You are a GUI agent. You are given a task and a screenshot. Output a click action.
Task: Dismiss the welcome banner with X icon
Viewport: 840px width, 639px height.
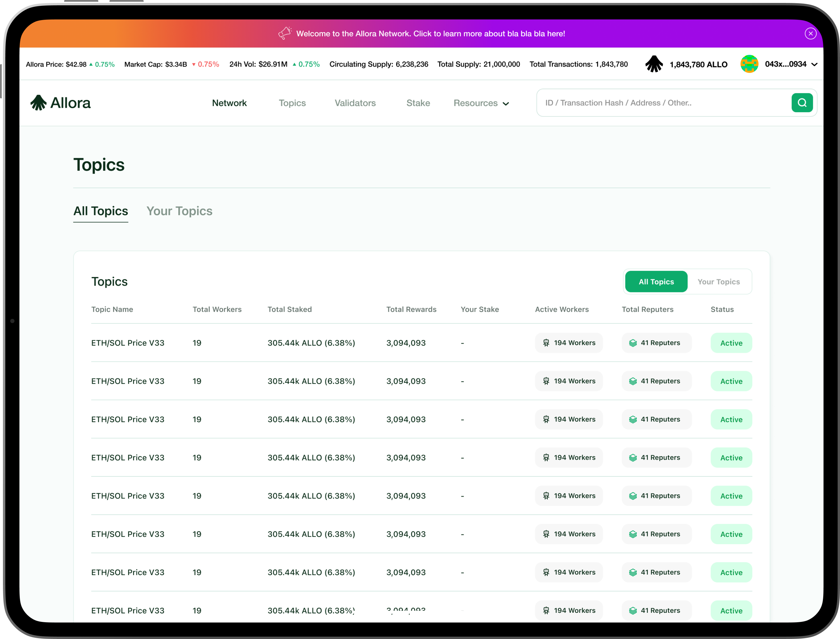810,34
